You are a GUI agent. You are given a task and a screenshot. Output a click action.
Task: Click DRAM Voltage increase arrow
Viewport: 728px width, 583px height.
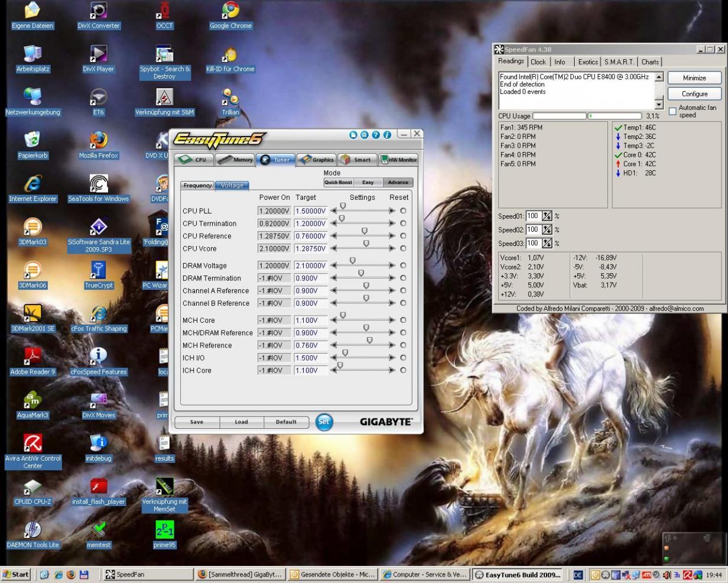(x=392, y=265)
